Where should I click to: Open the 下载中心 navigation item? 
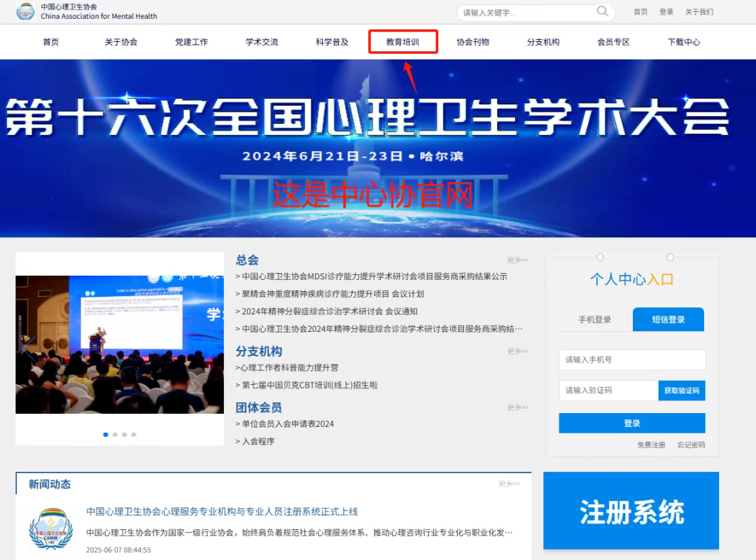coord(683,42)
